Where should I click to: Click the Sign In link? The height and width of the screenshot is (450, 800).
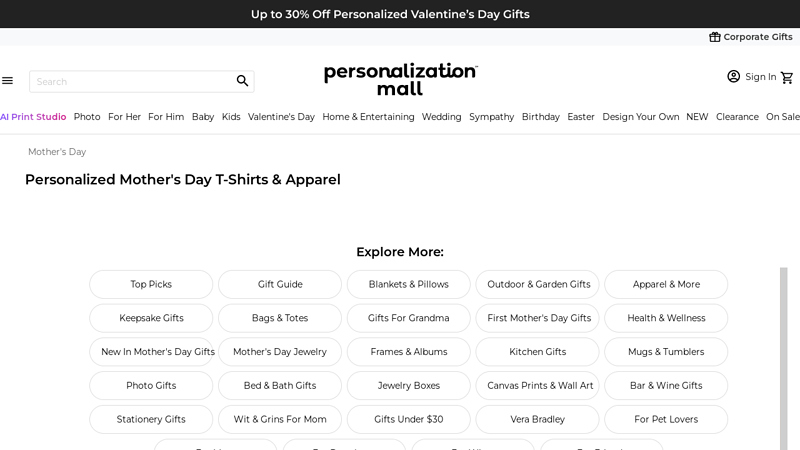(x=760, y=77)
